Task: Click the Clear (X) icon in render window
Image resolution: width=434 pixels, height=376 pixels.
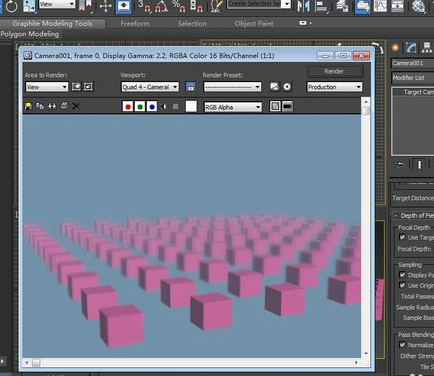Action: tap(76, 106)
